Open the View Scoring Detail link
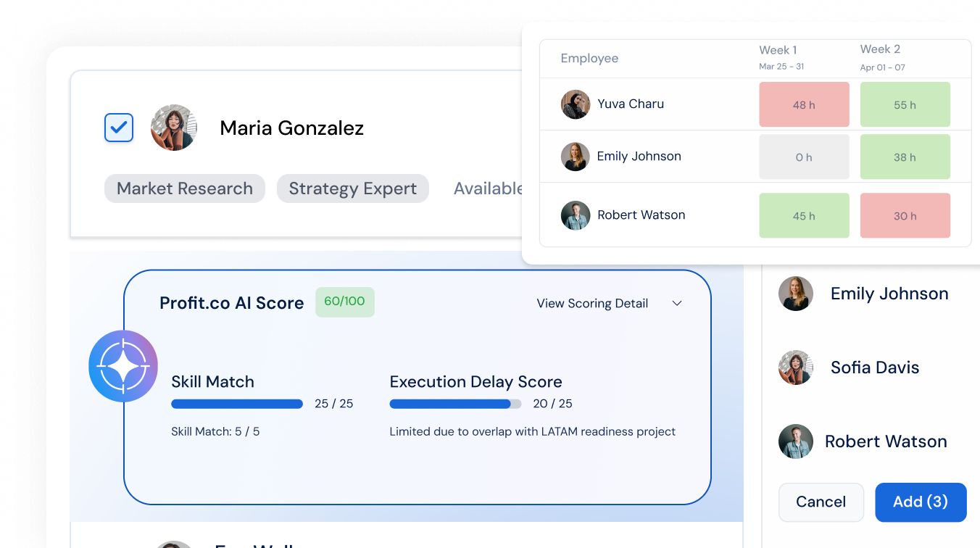This screenshot has width=980, height=548. click(592, 303)
